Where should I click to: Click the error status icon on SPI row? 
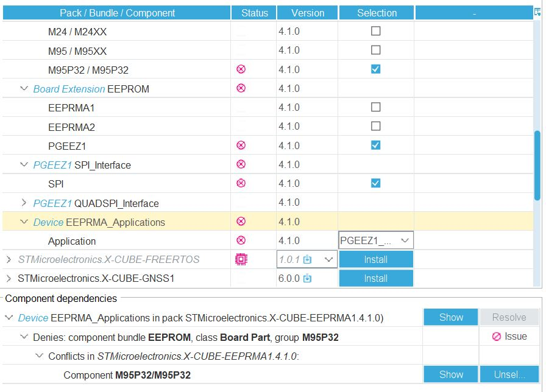241,183
